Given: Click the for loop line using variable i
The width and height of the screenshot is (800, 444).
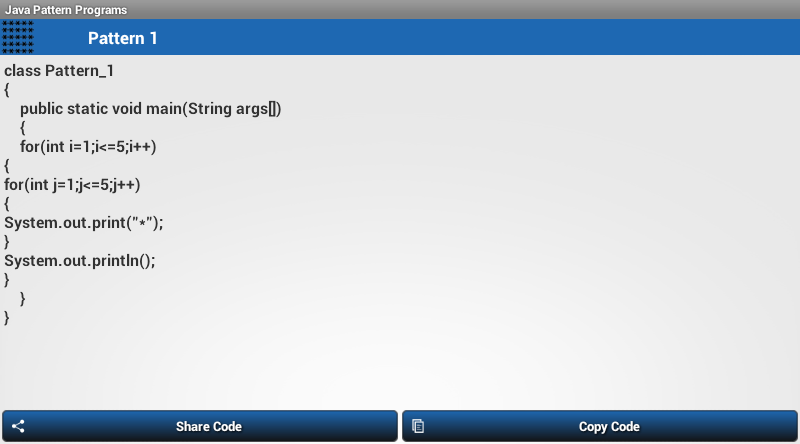Looking at the screenshot, I should [x=88, y=147].
